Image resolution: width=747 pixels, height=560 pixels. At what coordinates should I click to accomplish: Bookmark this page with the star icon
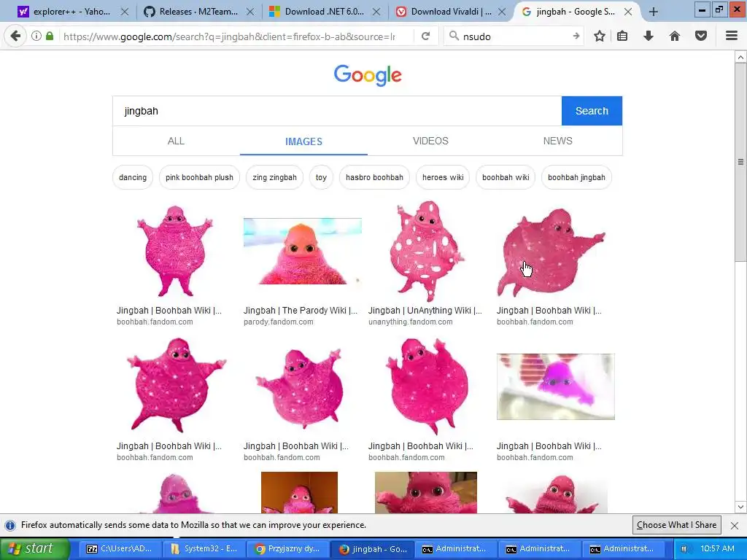coord(600,36)
